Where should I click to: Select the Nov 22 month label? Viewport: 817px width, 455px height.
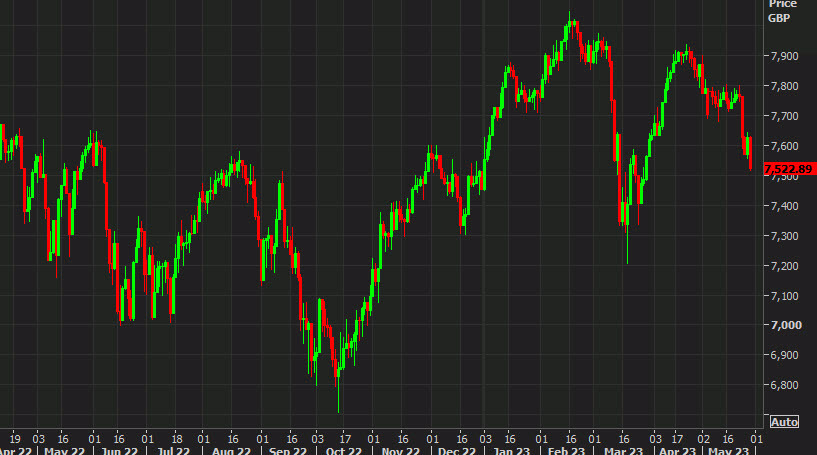pos(401,450)
